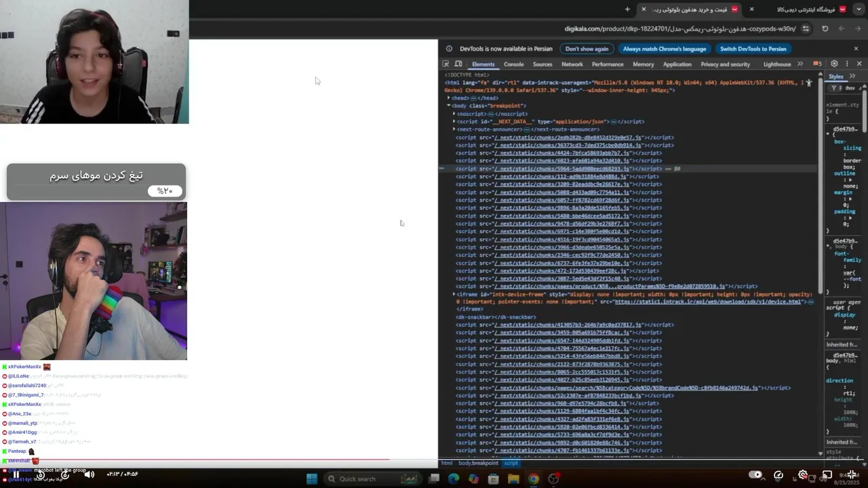This screenshot has width=868, height=488.
Task: Open DevTools customize three-dot menu
Action: [x=846, y=64]
